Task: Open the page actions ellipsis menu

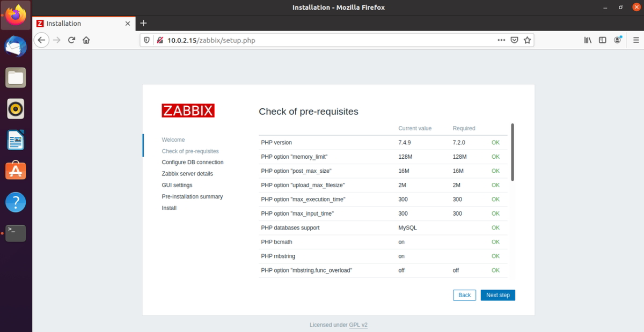Action: 501,40
